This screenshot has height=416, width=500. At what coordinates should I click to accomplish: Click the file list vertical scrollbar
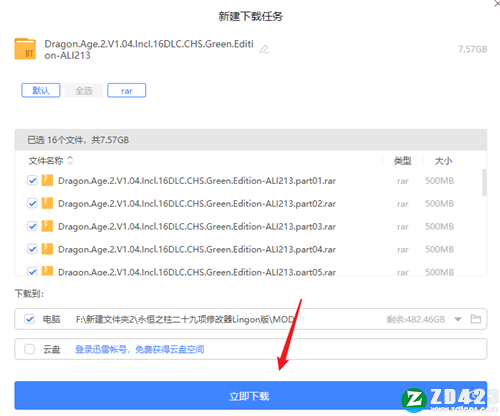pos(484,182)
